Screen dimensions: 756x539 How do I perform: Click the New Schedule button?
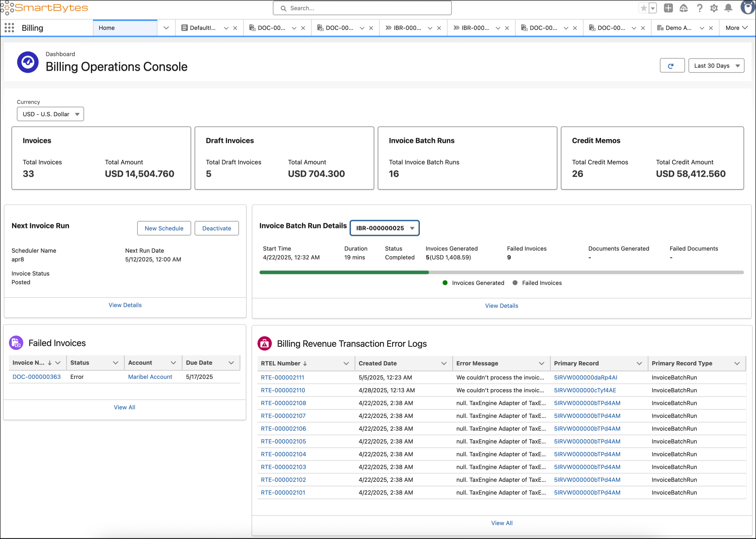[164, 228]
